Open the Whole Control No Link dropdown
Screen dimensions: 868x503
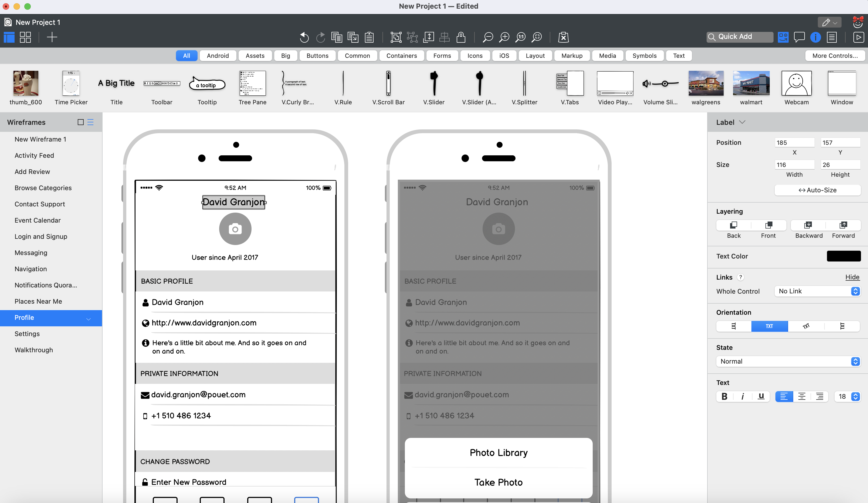(818, 291)
